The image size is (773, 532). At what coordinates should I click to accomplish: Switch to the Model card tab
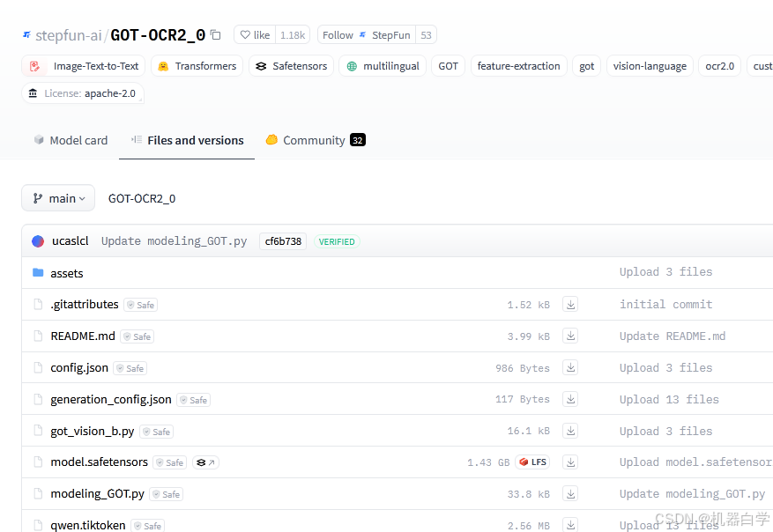71,140
